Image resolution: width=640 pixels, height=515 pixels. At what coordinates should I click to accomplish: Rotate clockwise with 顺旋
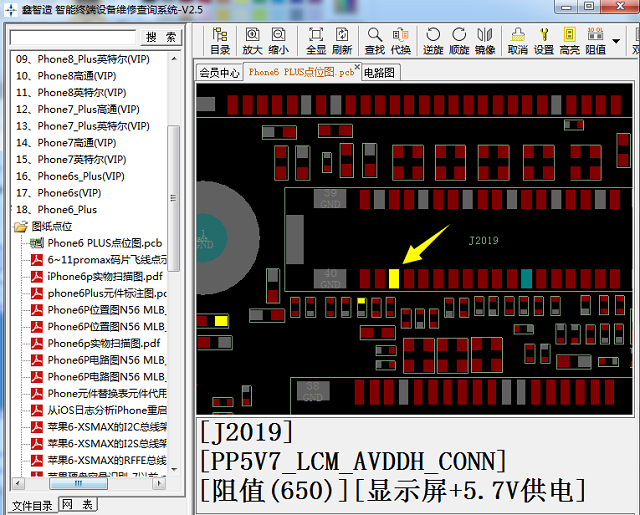(x=459, y=41)
